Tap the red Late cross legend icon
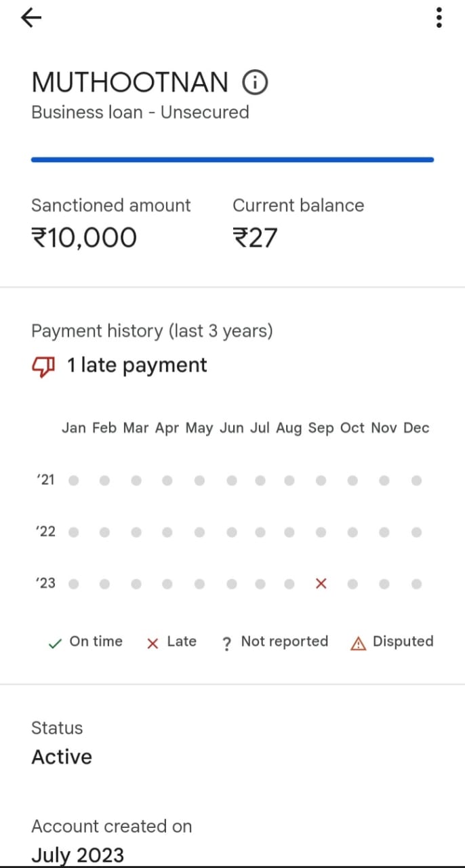Image resolution: width=465 pixels, height=868 pixels. tap(153, 643)
